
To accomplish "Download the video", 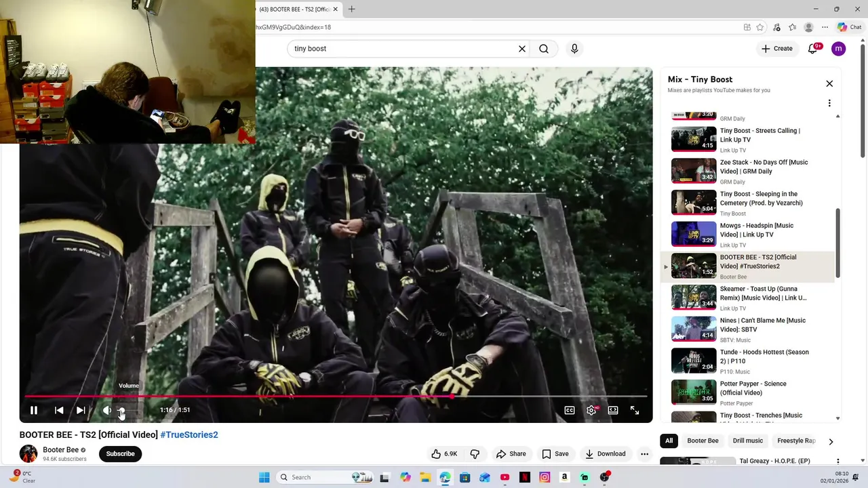I will click(x=605, y=454).
